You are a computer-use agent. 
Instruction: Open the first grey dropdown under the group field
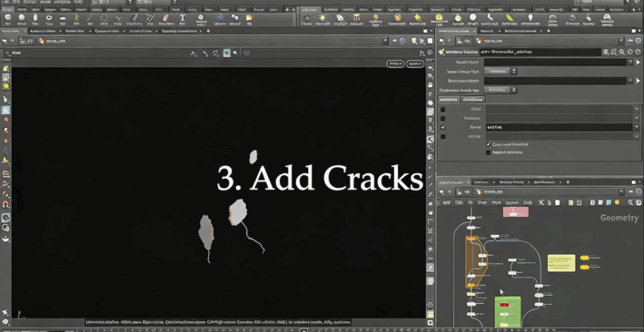pos(500,71)
